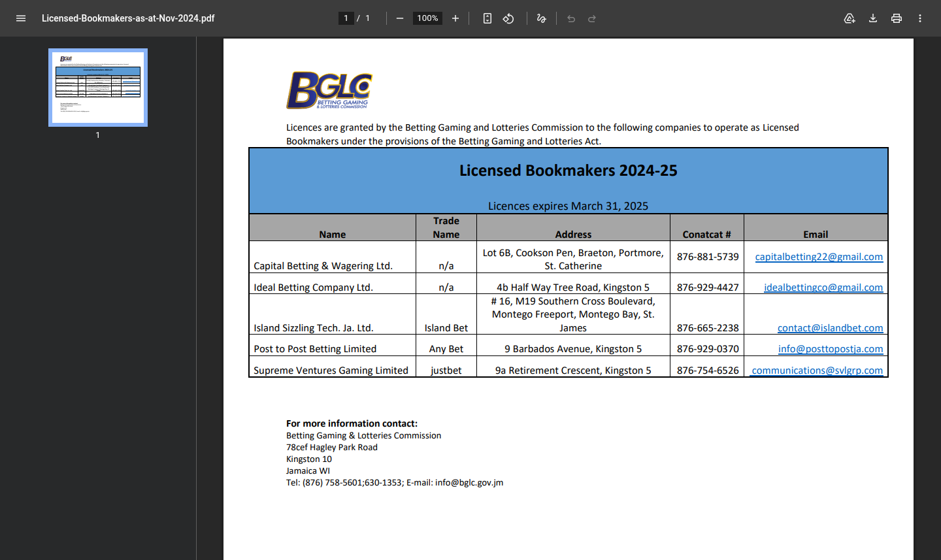The width and height of the screenshot is (941, 560).
Task: Click '9a Retirement Crescent, Kingston 5' address
Action: click(573, 371)
